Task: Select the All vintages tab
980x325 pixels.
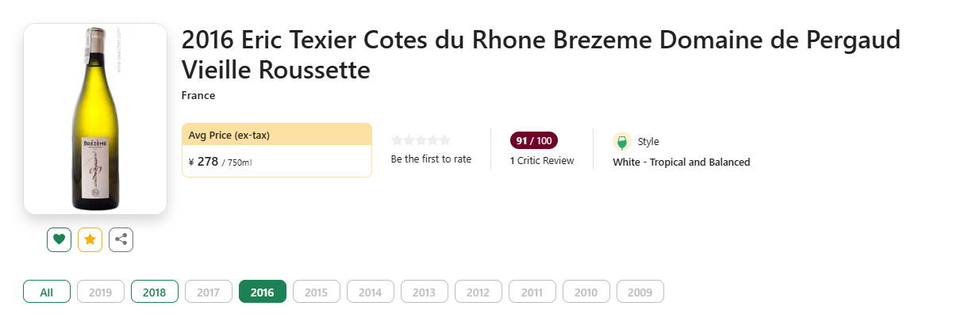Action: tap(47, 292)
